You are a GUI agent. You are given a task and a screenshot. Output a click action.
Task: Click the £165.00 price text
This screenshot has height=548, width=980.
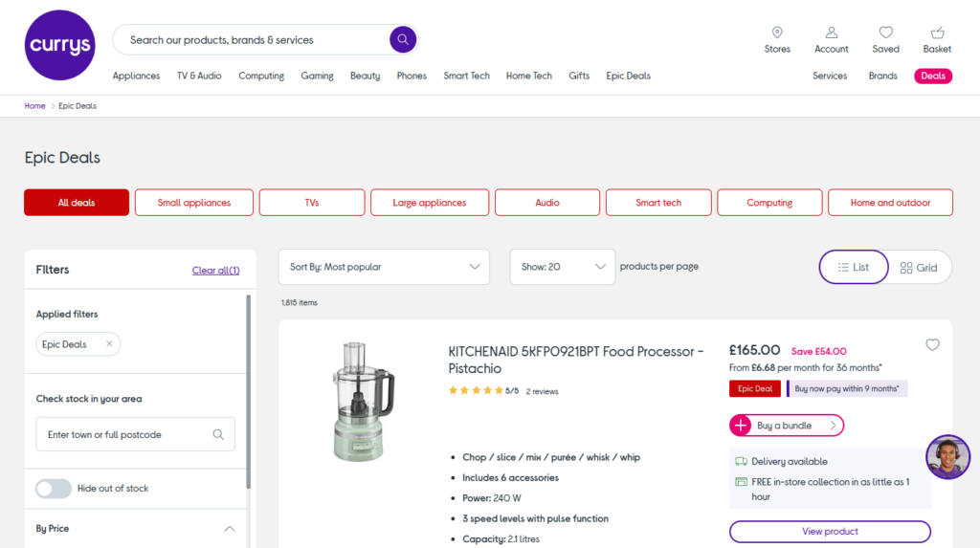coord(754,350)
